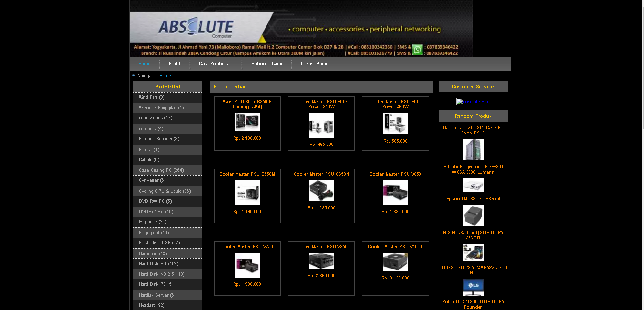Open Dazumba Dvito 911 Case PC link
The height and width of the screenshot is (310, 644).
[x=473, y=130]
